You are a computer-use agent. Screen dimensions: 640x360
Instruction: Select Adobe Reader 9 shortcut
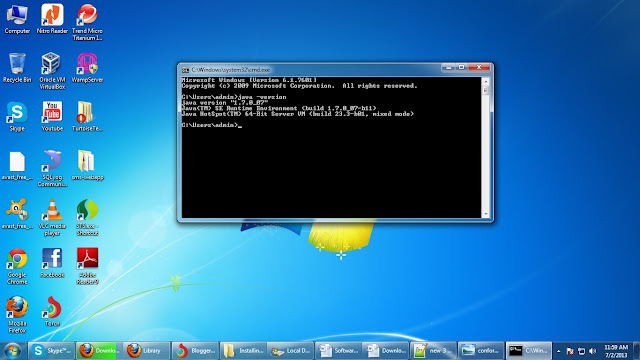87,266
